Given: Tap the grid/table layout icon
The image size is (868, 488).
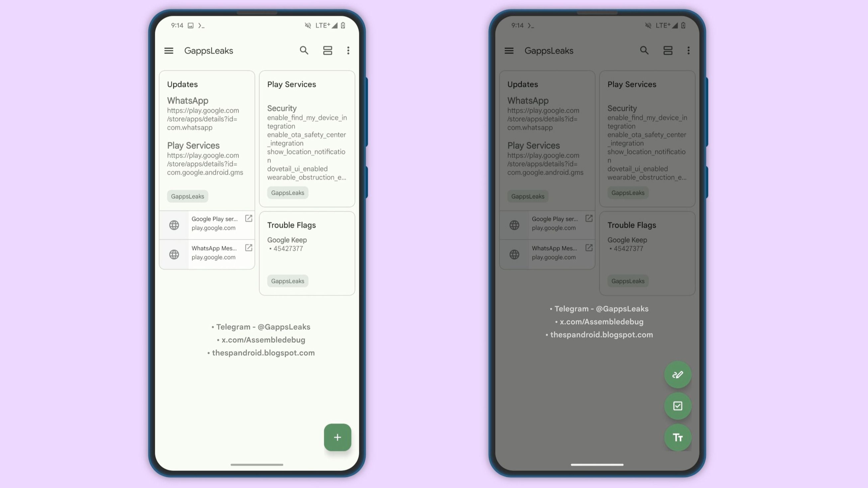Looking at the screenshot, I should 327,50.
